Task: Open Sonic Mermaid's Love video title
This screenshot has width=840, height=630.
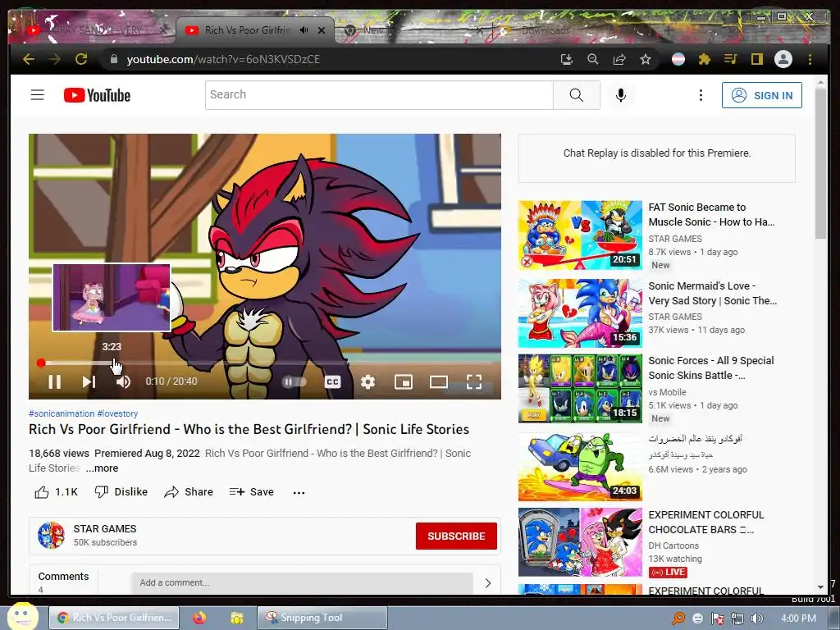Action: point(713,293)
